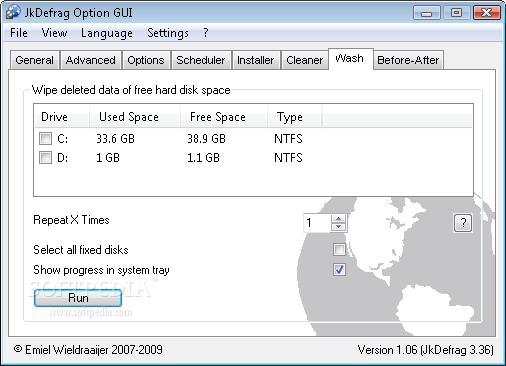This screenshot has width=506, height=366.
Task: Click the Version 1.06 status text
Action: coord(425,350)
